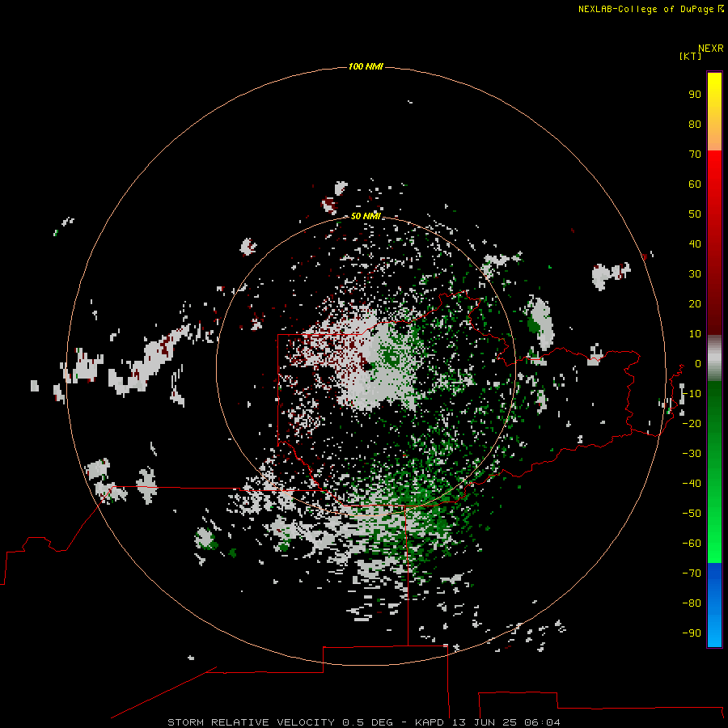Click the positive 40 value on the scale
This screenshot has width=728, height=728.
695,243
